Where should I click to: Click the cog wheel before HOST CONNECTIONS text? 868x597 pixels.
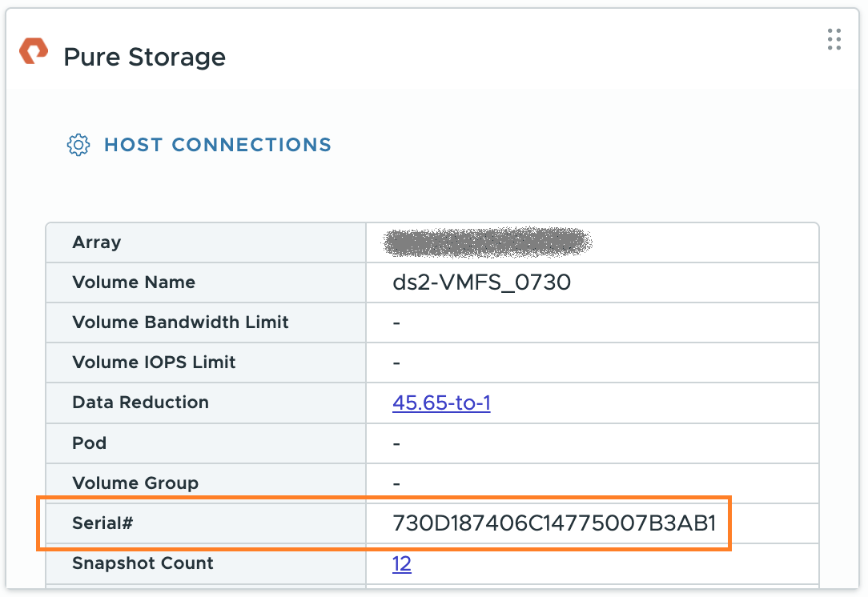coord(78,145)
